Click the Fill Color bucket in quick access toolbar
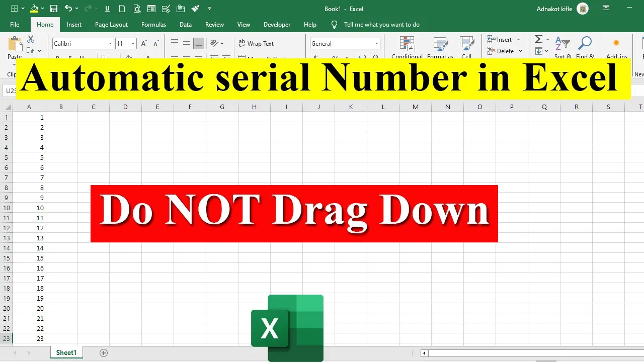The image size is (644, 362). tap(34, 9)
